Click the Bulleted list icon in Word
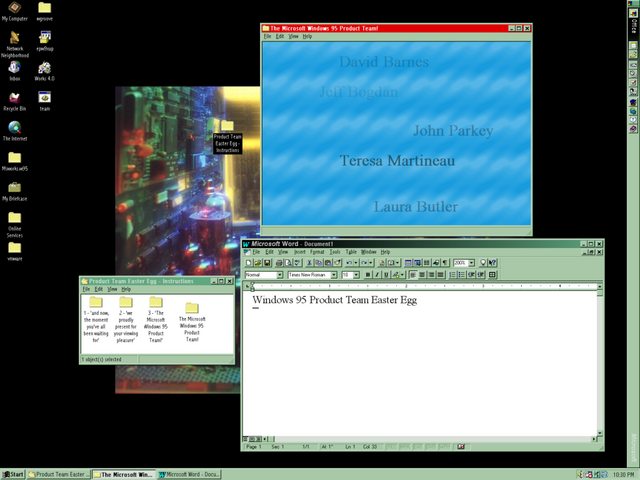 click(x=462, y=275)
